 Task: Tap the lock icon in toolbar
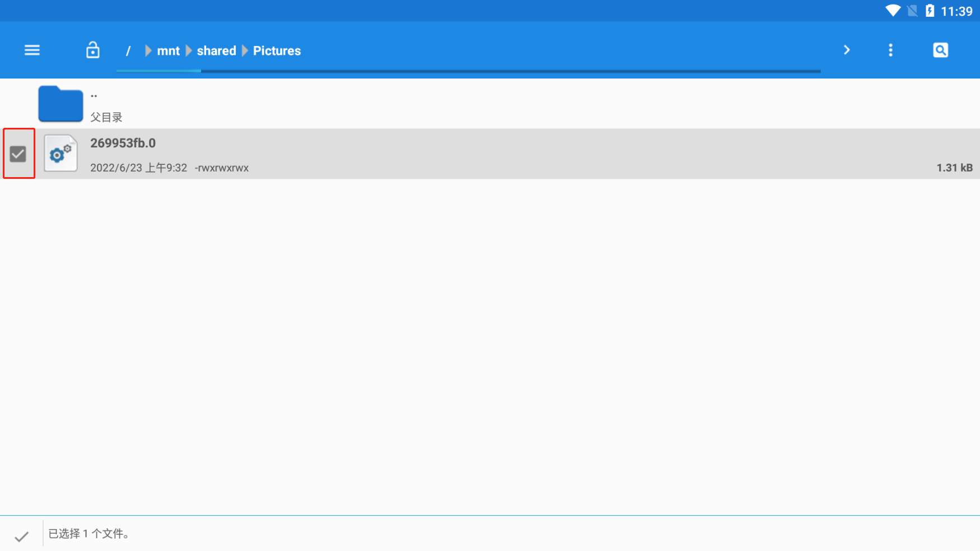(x=93, y=50)
